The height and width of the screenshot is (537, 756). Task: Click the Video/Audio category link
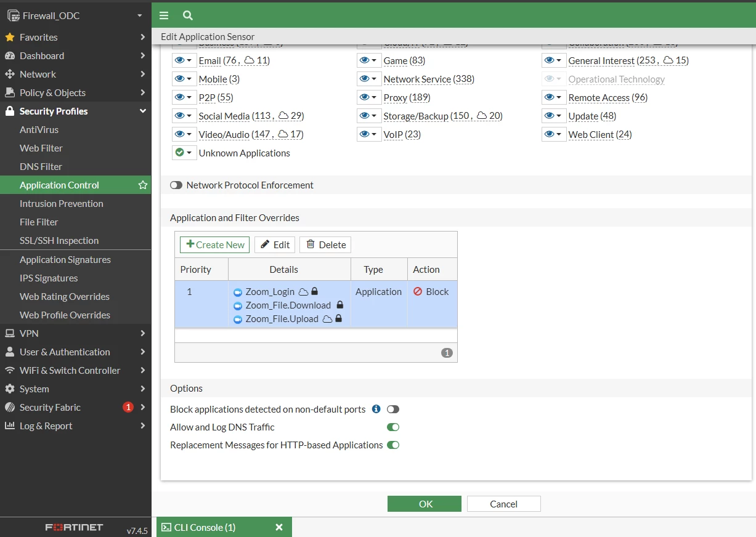point(224,134)
